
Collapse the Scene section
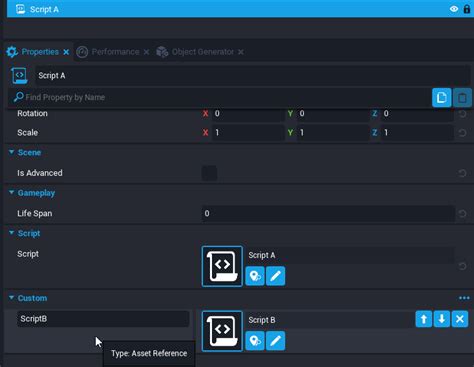(x=11, y=152)
